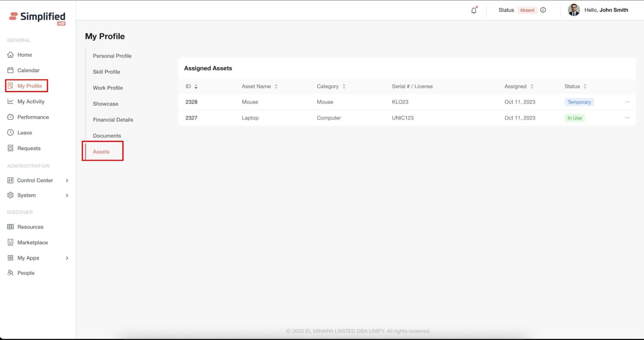
Task: Sort assets by Asset Name arrows
Action: (276, 86)
